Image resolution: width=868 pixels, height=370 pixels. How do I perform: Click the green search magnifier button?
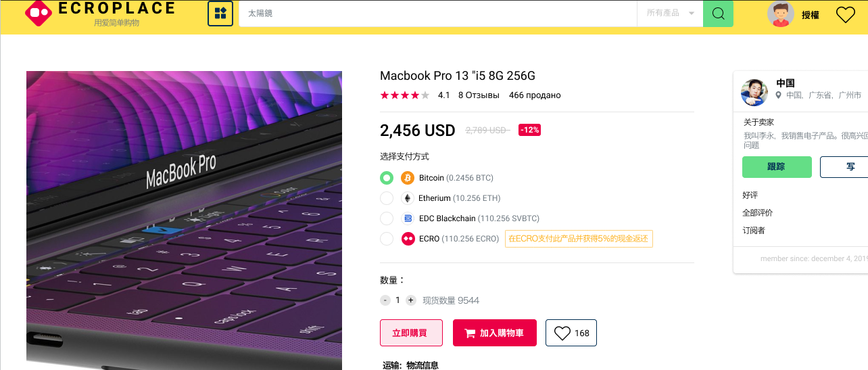[718, 14]
